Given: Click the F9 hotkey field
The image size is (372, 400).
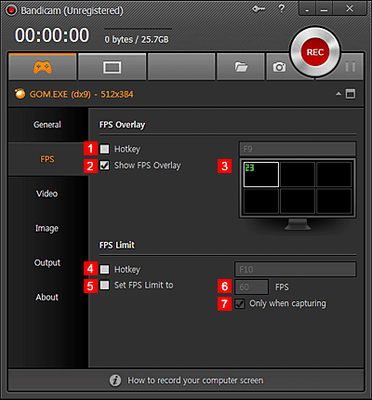Looking at the screenshot, I should pyautogui.click(x=297, y=149).
